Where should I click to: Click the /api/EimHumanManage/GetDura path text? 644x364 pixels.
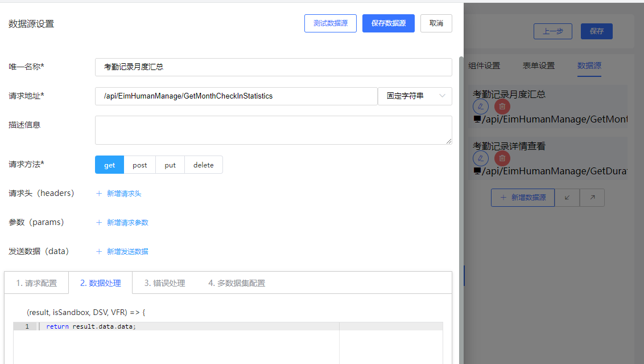tap(555, 171)
